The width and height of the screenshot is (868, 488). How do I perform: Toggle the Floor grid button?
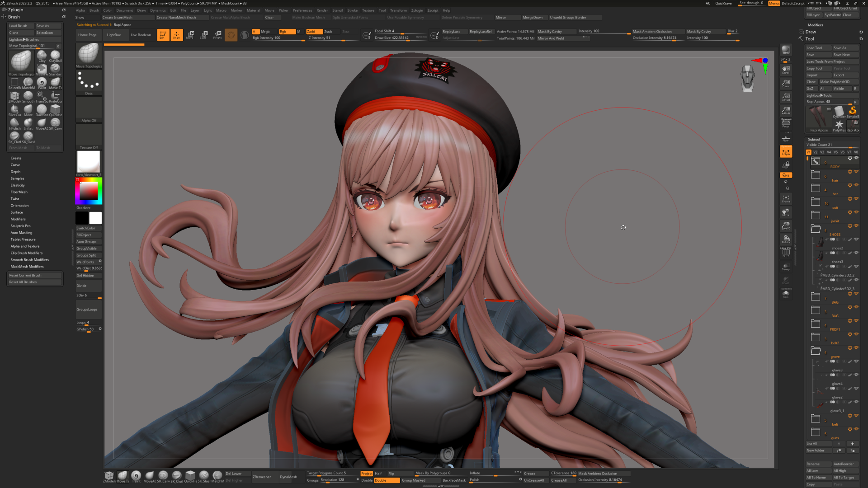786,138
